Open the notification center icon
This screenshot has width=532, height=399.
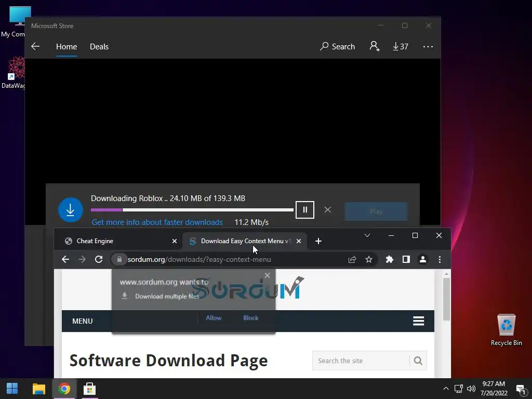pos(521,389)
